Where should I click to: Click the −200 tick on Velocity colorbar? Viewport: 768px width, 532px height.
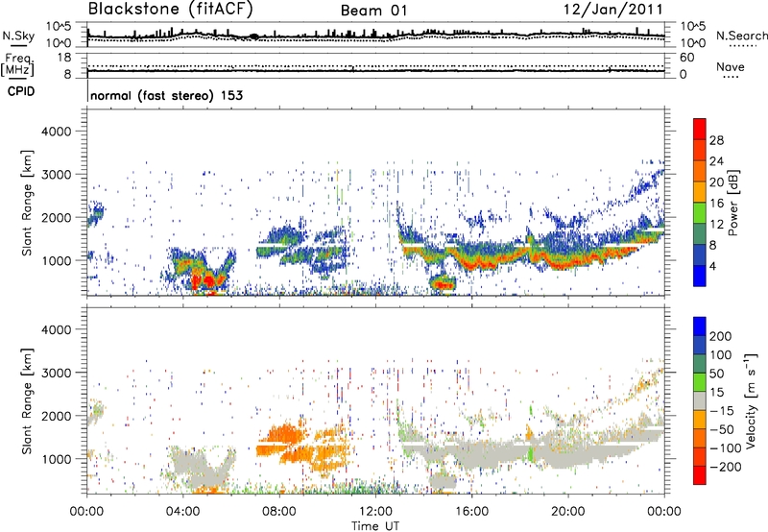[x=725, y=467]
